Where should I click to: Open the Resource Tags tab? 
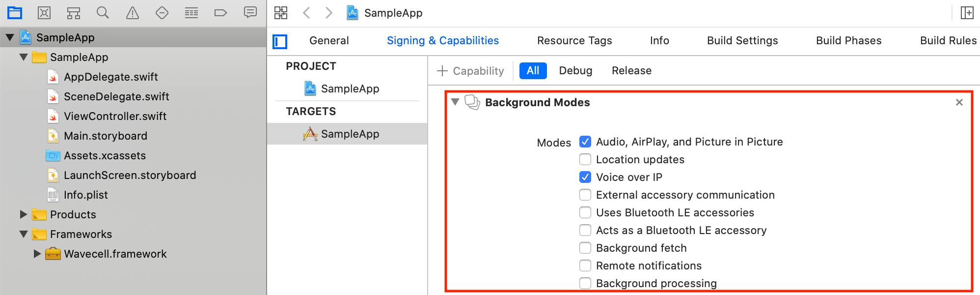574,41
